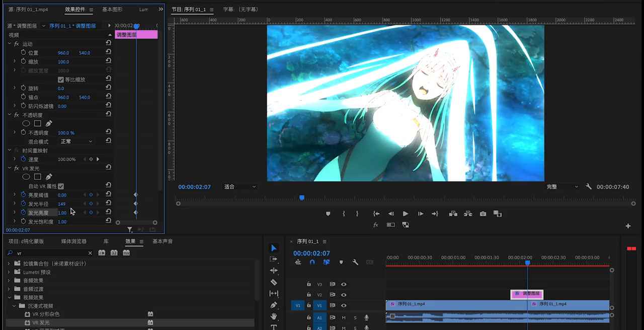Select the Hand tool
Viewport: 644px width, 330px height.
274,316
